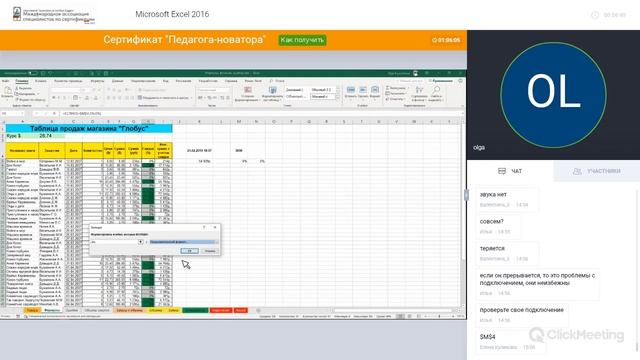Click the zoom slider in Excel status bar
Screen dimensions: 640x360
(x=439, y=316)
